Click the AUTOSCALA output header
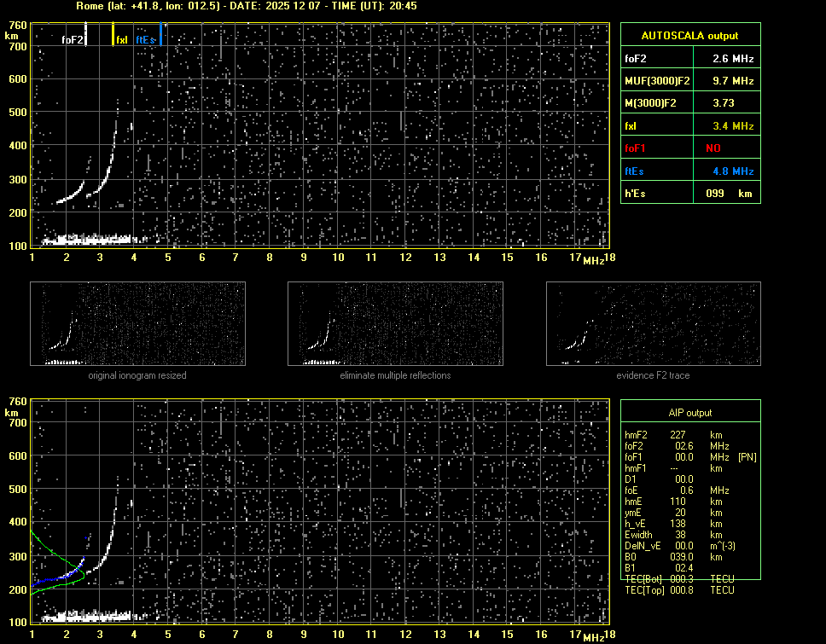This screenshot has width=826, height=644. point(689,36)
